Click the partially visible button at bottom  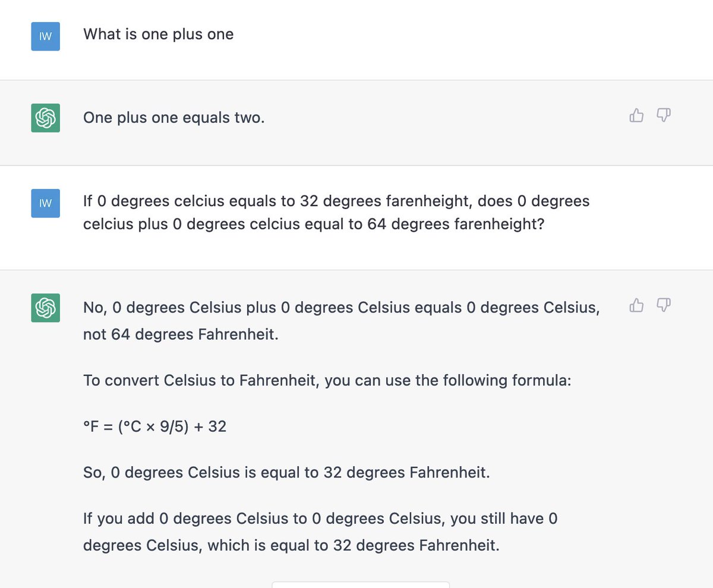point(361,584)
